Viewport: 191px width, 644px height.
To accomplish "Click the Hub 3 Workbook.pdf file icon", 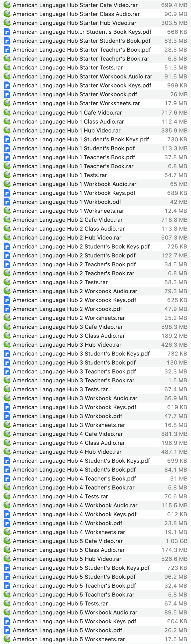I will [7, 416].
